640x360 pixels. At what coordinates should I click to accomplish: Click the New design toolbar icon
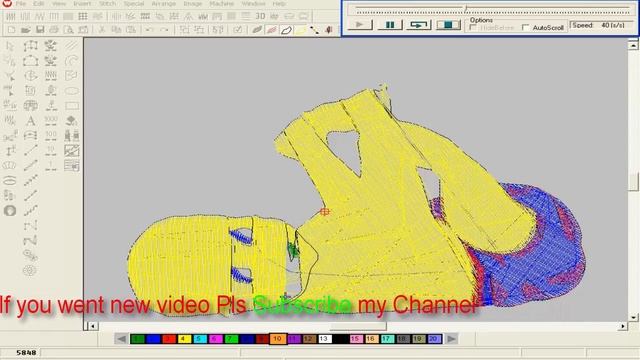tap(11, 30)
